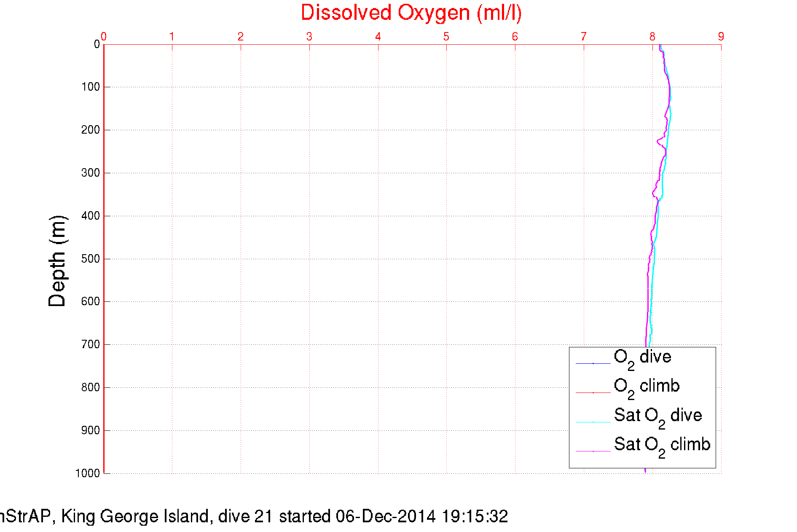Image resolution: width=797 pixels, height=532 pixels.
Task: Click the x-axis tick label 9
Action: (x=721, y=37)
